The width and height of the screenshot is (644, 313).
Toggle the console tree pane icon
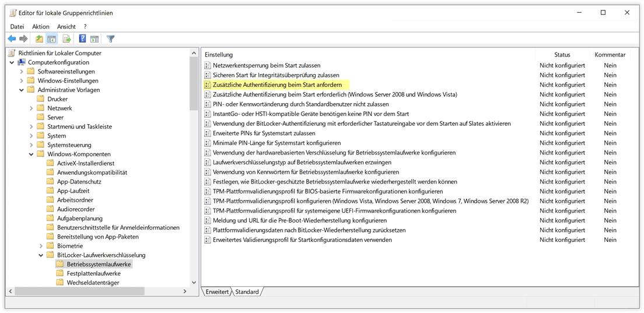(x=52, y=39)
